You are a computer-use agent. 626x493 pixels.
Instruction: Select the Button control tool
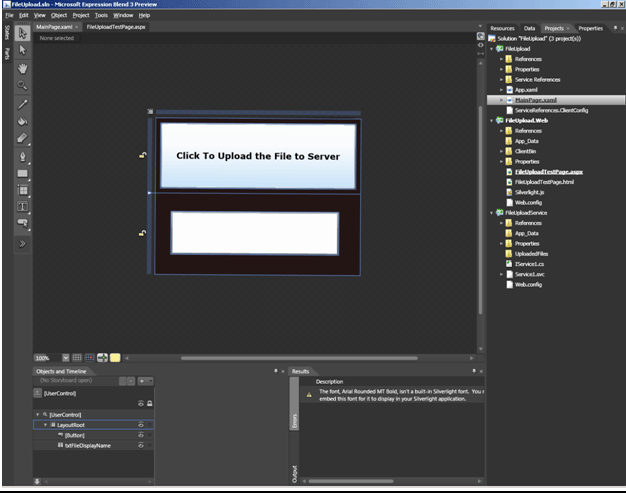23,223
